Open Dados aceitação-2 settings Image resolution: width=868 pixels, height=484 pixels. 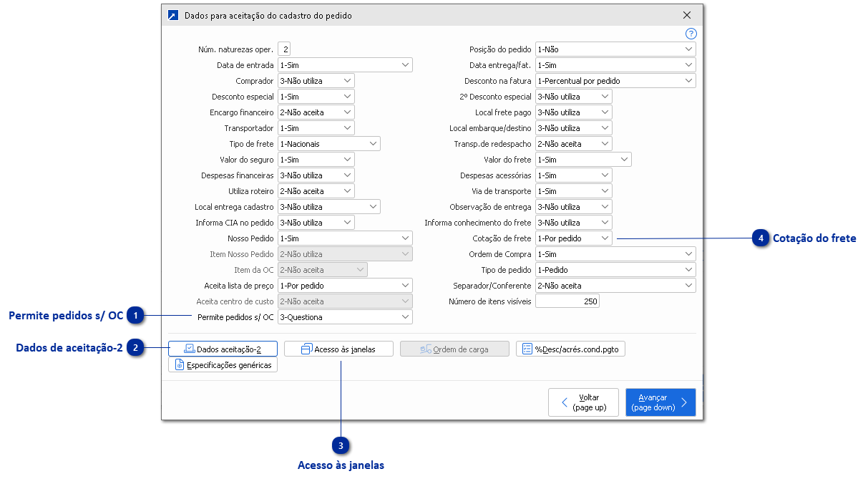coord(223,349)
